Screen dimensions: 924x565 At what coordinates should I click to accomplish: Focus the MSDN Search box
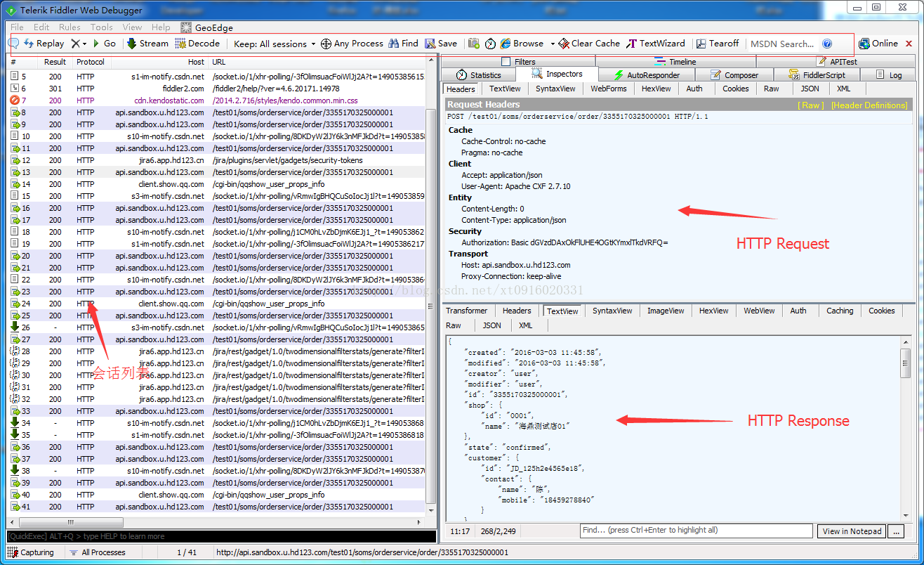coord(782,44)
